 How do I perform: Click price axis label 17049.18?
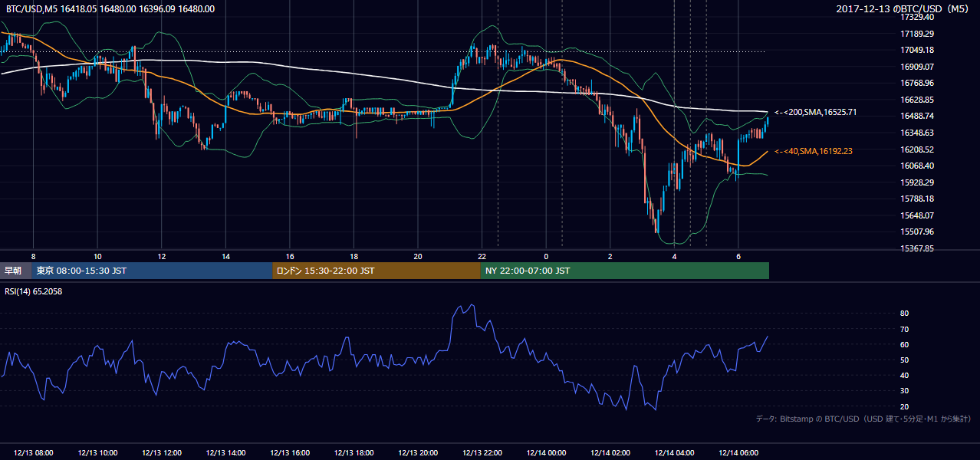coord(917,50)
